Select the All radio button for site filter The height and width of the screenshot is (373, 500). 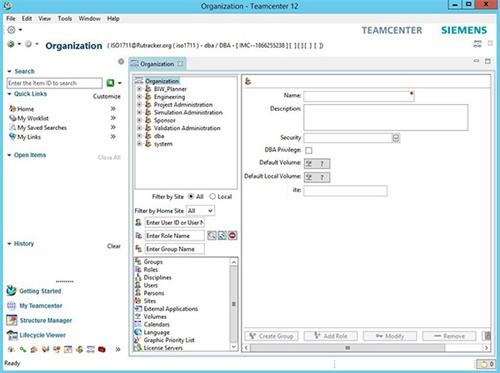(x=191, y=196)
